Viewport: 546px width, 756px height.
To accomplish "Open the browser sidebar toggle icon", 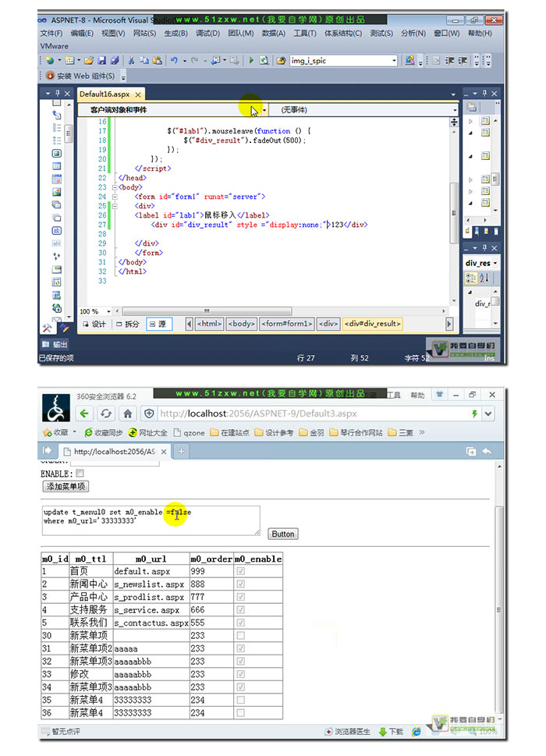I will 47,451.
